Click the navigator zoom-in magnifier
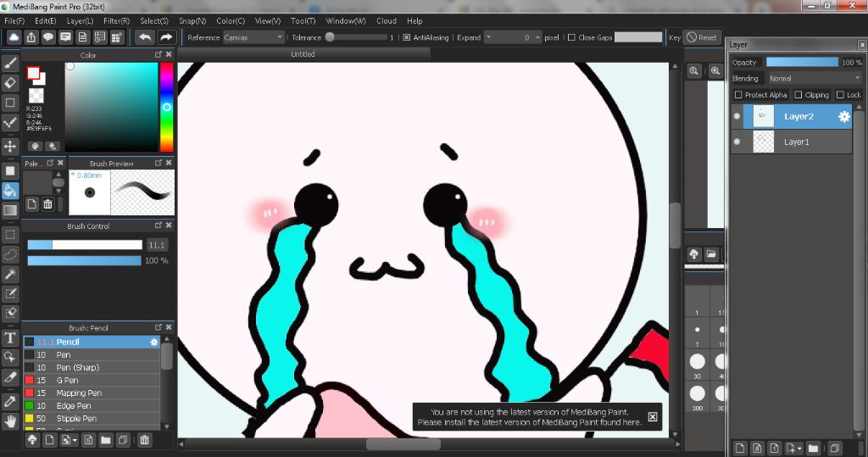868x457 pixels. [x=715, y=71]
